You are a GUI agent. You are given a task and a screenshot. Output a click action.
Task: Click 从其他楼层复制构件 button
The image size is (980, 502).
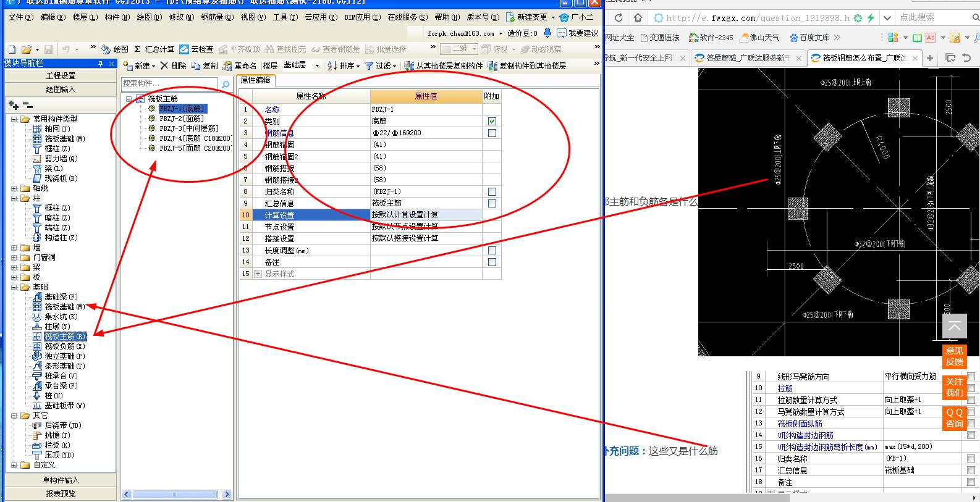(x=444, y=65)
